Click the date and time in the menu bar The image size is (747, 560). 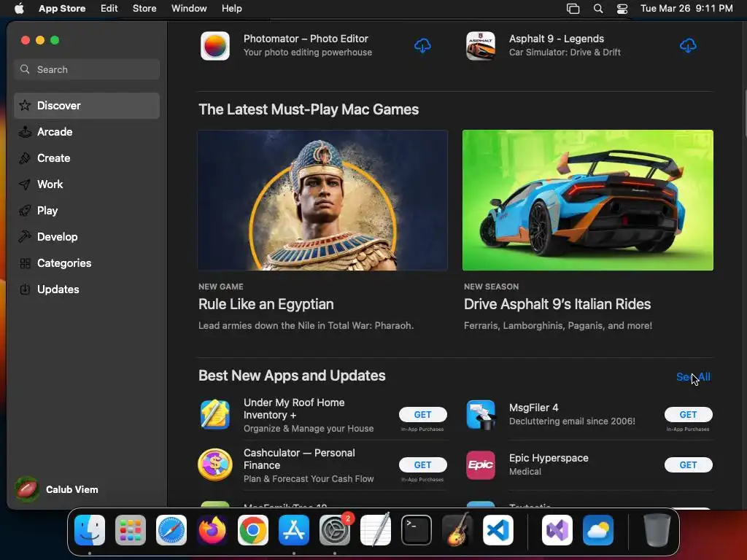point(686,9)
